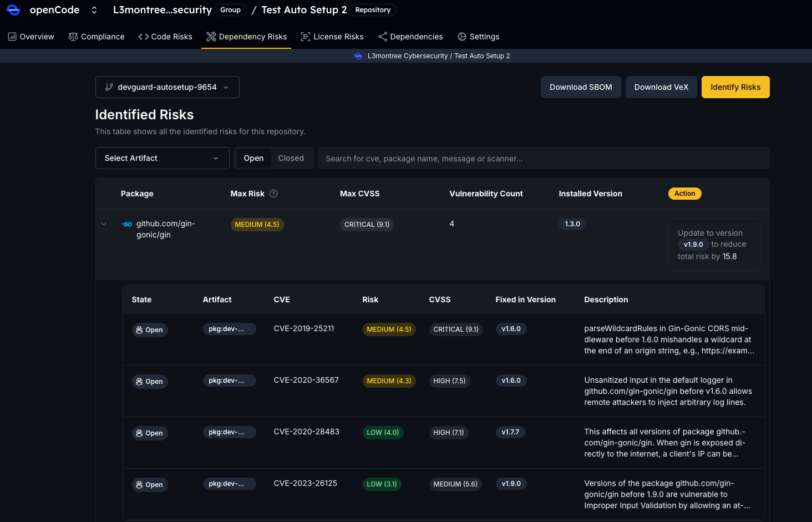Image resolution: width=812 pixels, height=522 pixels.
Task: Click the bug icon in CVE-2020-28483 row
Action: point(139,433)
